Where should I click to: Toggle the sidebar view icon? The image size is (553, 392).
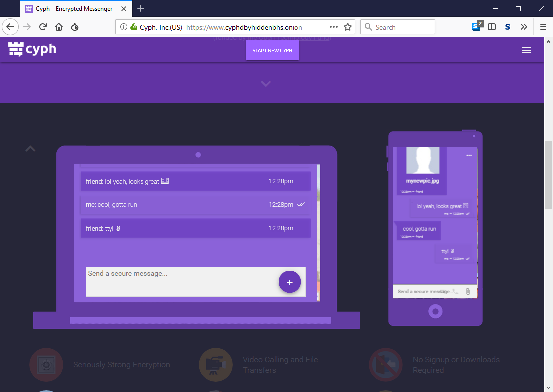point(492,27)
